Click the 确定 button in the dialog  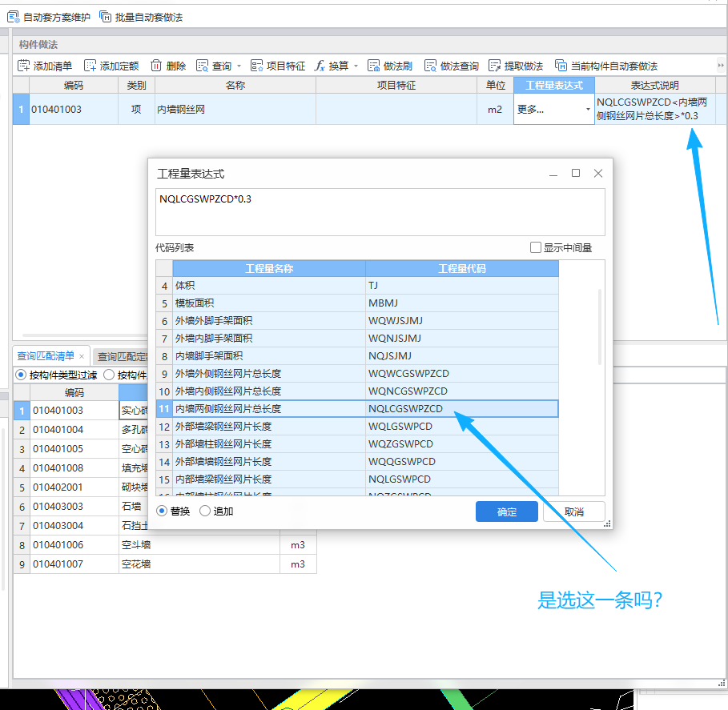506,511
